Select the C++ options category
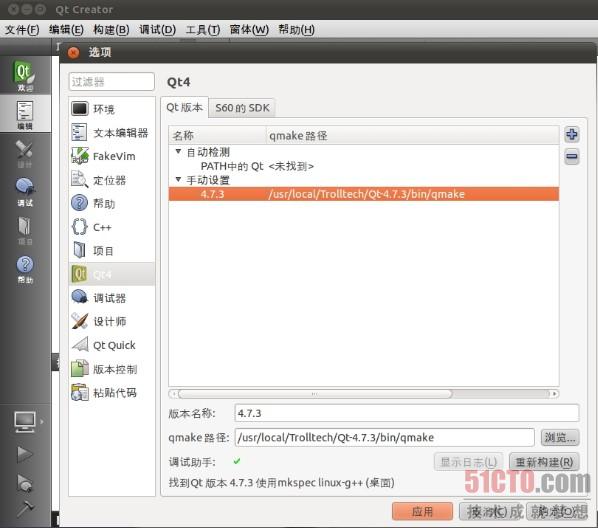The image size is (598, 528). coord(112,227)
